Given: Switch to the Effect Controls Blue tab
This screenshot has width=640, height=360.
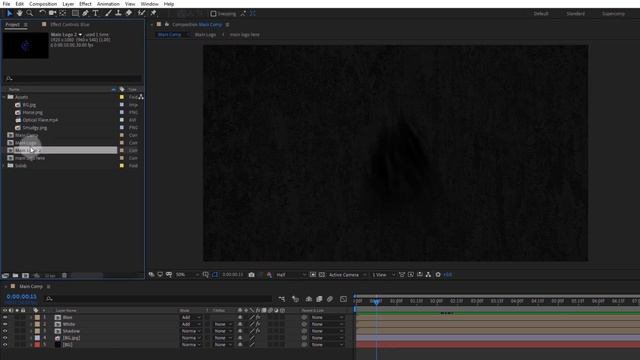Looking at the screenshot, I should [69, 24].
